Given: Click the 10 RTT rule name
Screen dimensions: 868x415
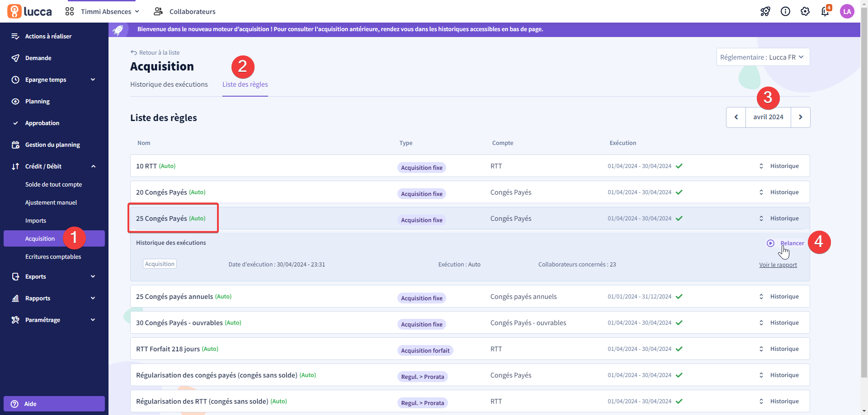Looking at the screenshot, I should [x=146, y=166].
